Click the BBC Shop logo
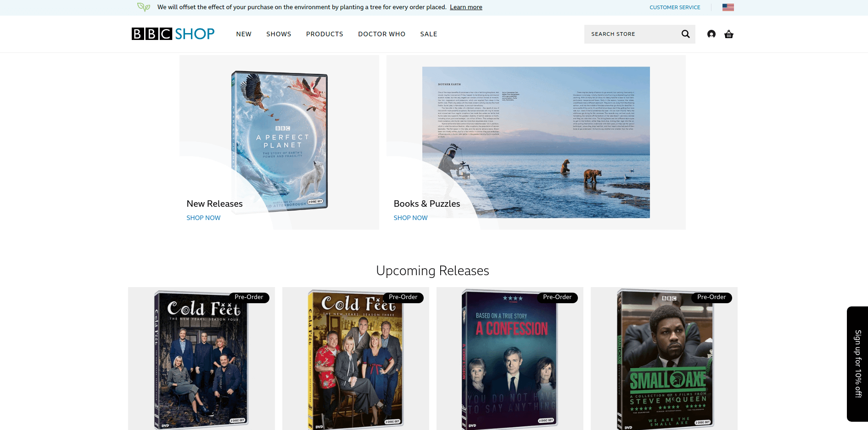This screenshot has height=430, width=868. click(173, 34)
